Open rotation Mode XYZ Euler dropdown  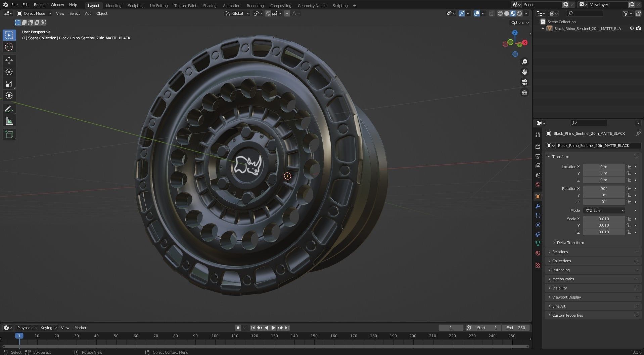[x=604, y=210]
